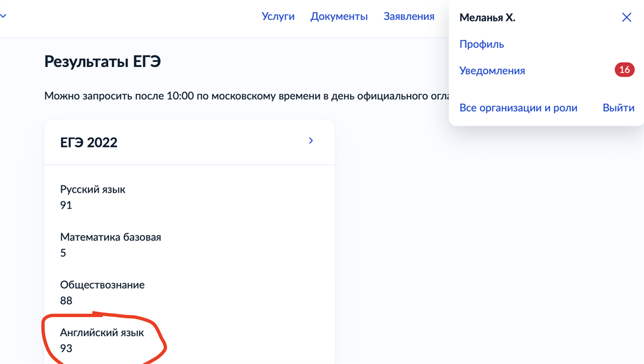The height and width of the screenshot is (364, 644).
Task: Open the Услуги menu item
Action: (278, 16)
